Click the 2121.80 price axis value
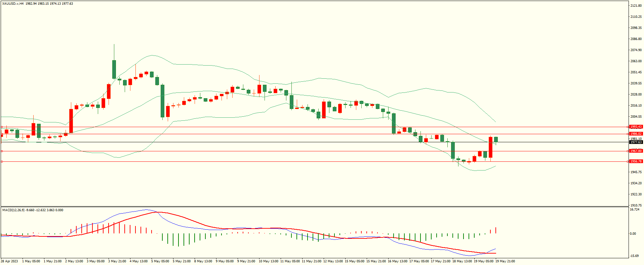This screenshot has width=644, height=265. point(636,6)
